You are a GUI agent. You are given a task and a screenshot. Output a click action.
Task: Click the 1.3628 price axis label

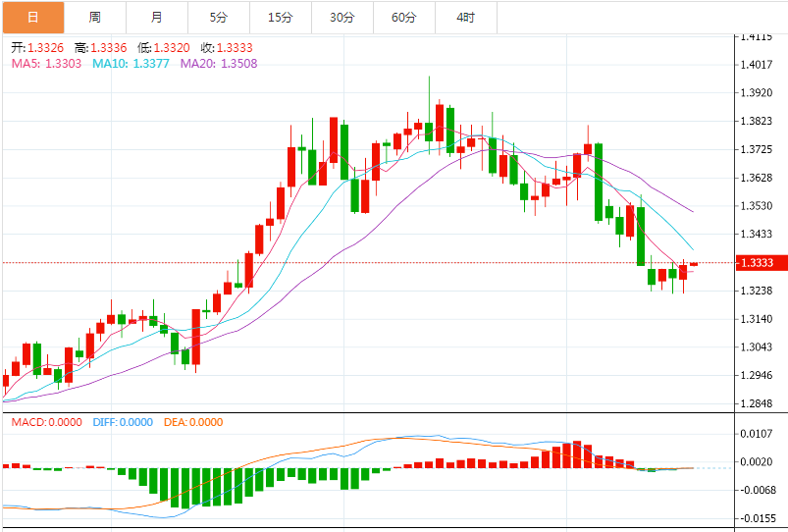(757, 178)
